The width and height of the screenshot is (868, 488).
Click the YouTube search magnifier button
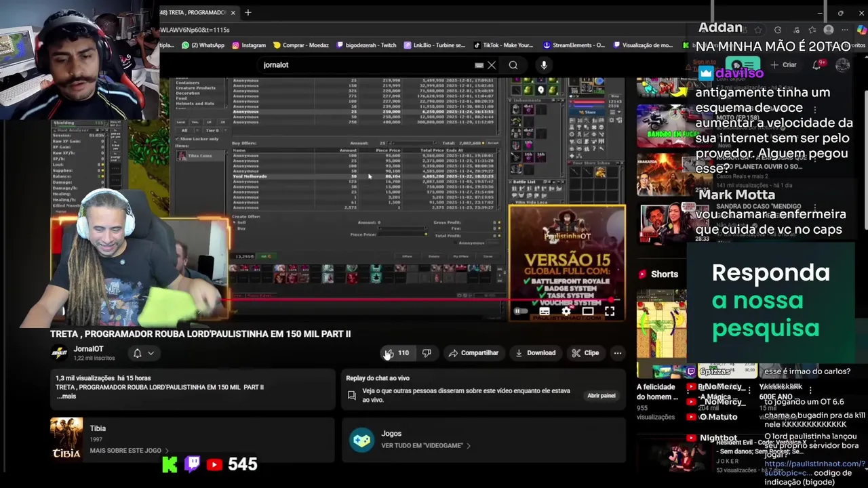tap(513, 65)
